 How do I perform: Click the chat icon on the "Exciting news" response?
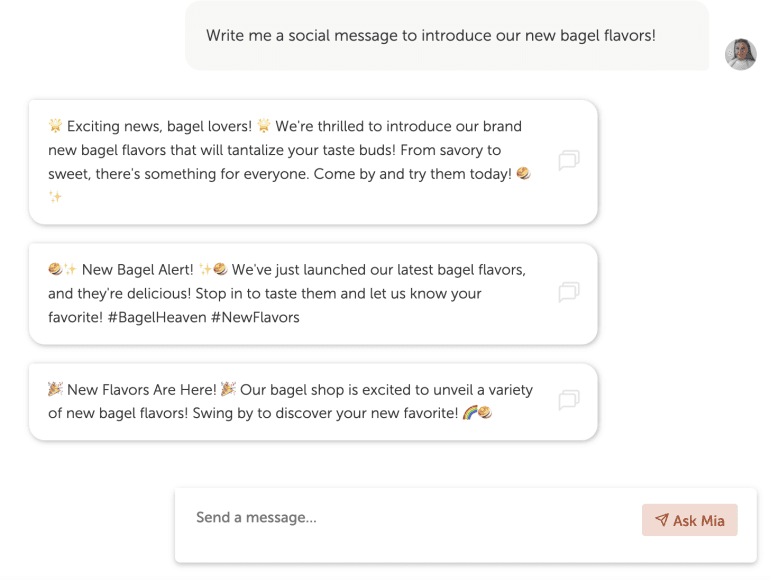pyautogui.click(x=569, y=160)
